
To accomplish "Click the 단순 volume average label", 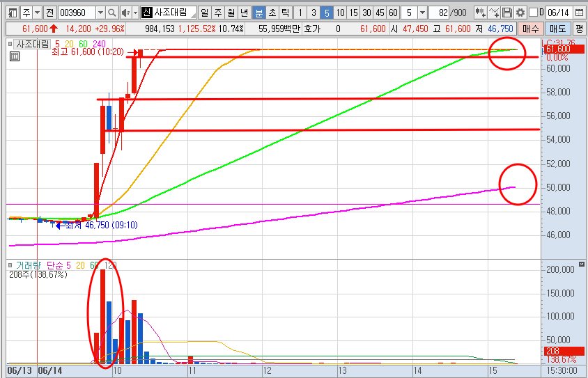I will [x=55, y=266].
